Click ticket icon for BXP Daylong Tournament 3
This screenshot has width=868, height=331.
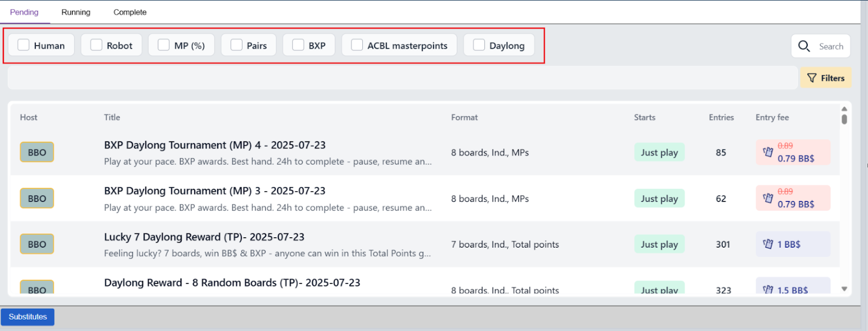768,198
